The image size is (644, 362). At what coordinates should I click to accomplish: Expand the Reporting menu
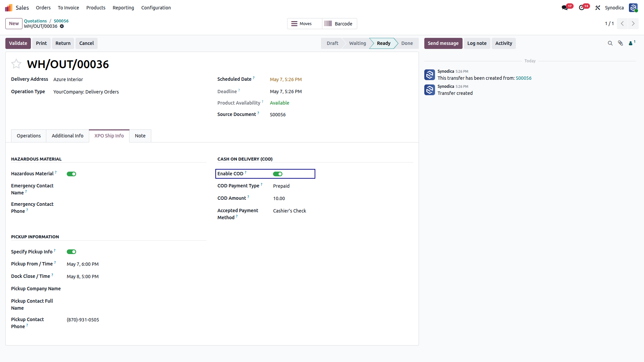[x=123, y=8]
